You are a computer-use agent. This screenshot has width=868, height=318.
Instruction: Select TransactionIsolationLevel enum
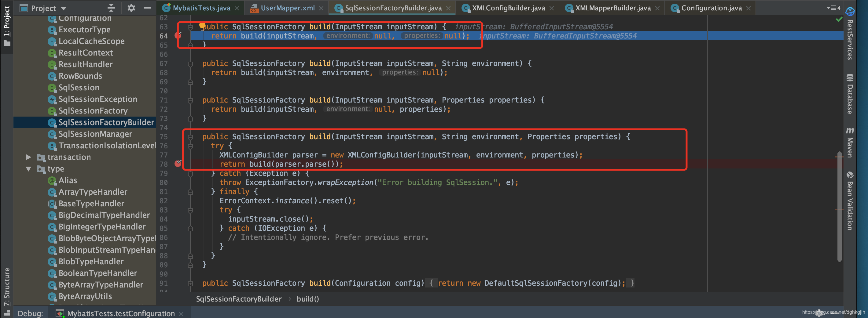coord(107,145)
